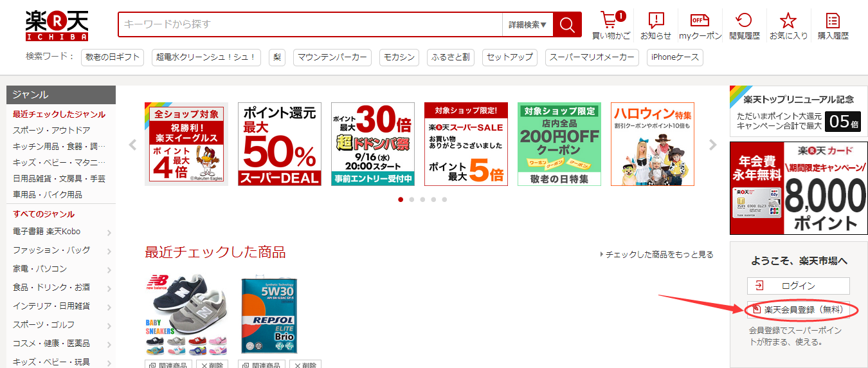
Task: Click the carousel previous arrow
Action: click(x=133, y=145)
